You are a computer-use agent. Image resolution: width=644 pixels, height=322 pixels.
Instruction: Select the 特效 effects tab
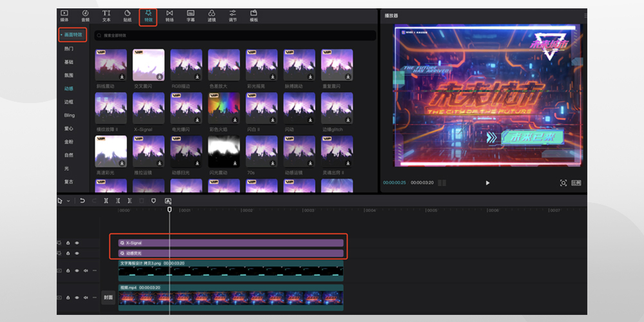(148, 16)
